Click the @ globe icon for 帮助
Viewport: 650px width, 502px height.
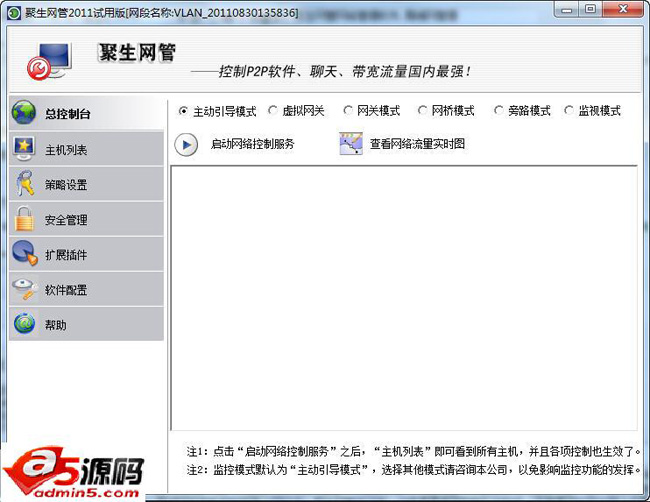click(x=24, y=324)
